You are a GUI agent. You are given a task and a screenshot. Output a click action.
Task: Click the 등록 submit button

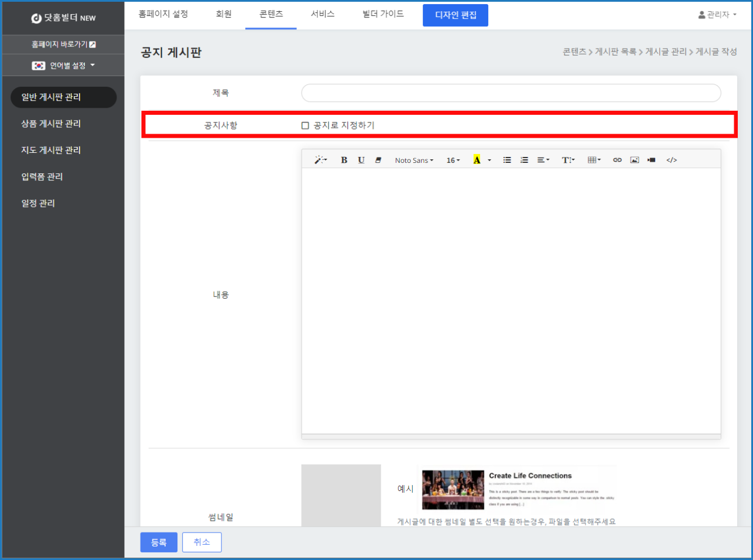tap(159, 542)
